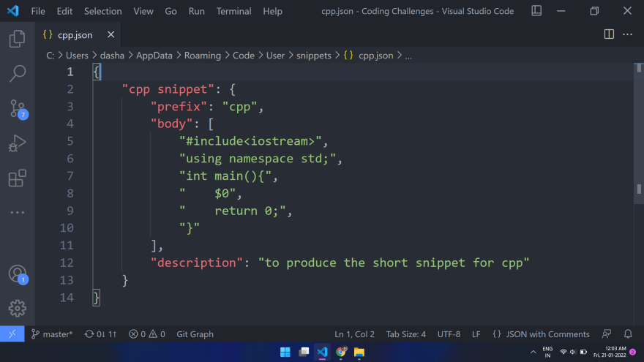Open the Run menu

(x=197, y=11)
